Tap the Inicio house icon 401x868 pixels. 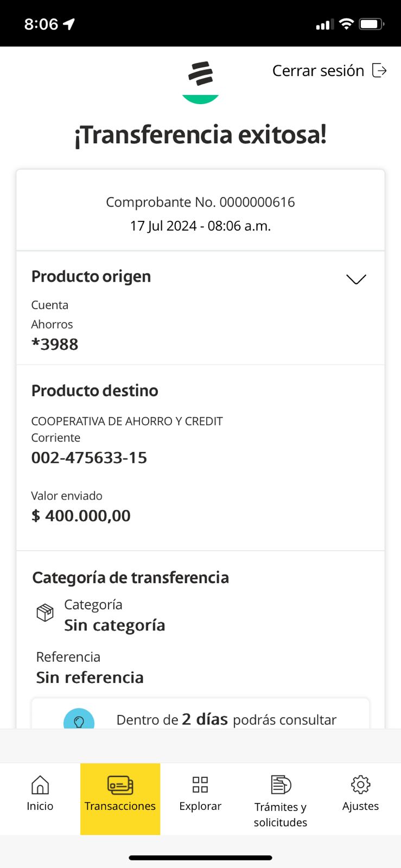tap(40, 784)
